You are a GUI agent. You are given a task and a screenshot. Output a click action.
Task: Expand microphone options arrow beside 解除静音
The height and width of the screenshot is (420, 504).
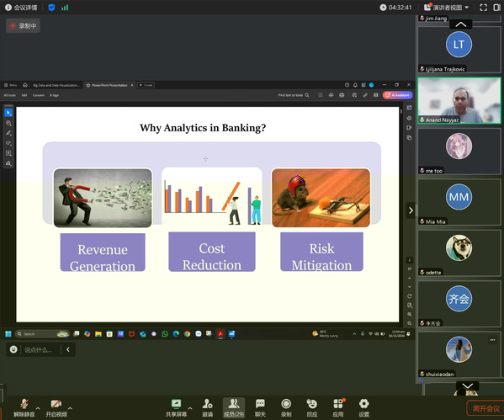coord(38,408)
